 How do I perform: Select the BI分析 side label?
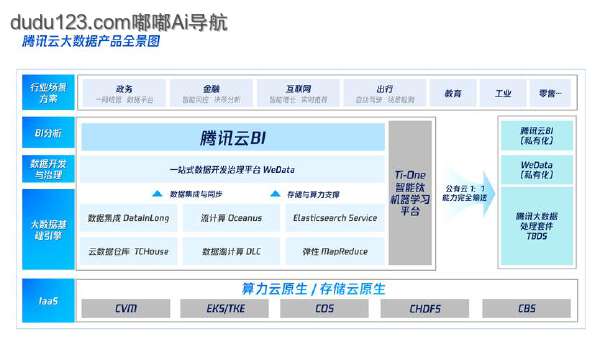coord(48,133)
